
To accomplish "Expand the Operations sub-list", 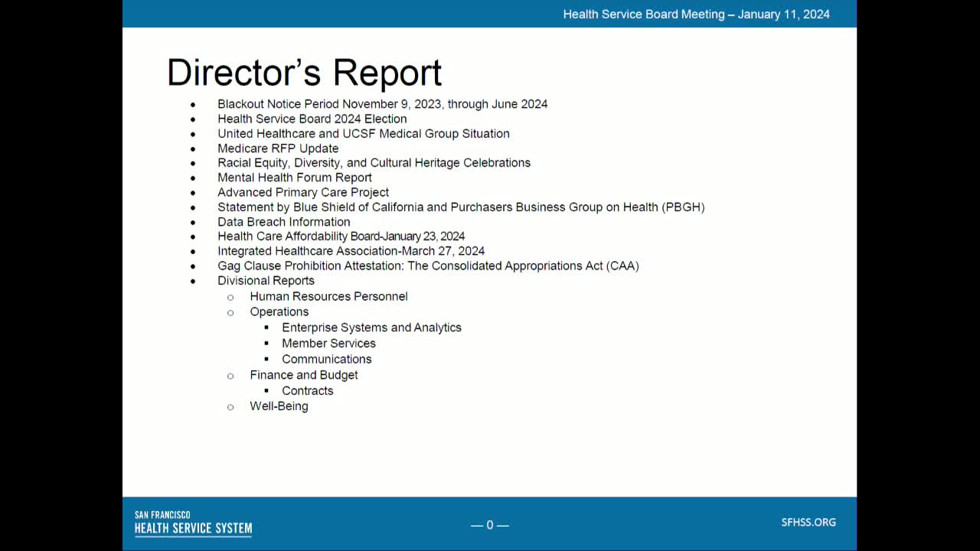I will [x=279, y=311].
